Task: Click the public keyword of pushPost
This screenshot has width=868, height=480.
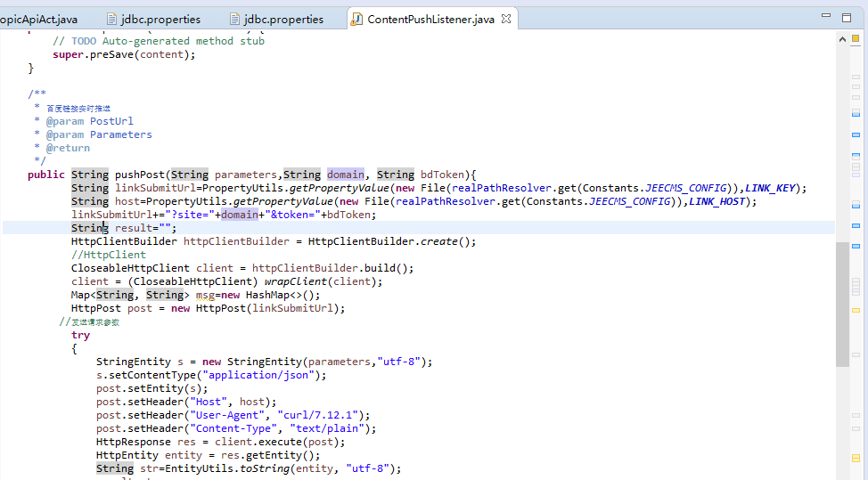Action: (46, 175)
